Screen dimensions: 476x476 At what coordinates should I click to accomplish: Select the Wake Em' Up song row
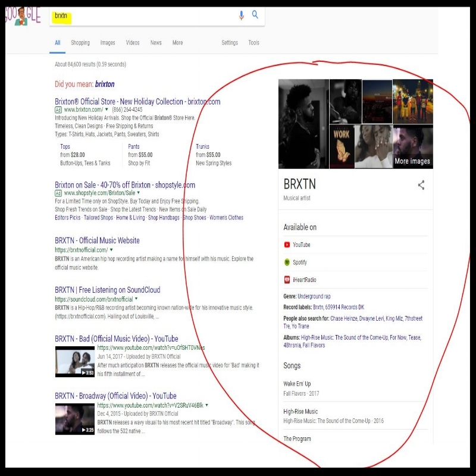355,389
